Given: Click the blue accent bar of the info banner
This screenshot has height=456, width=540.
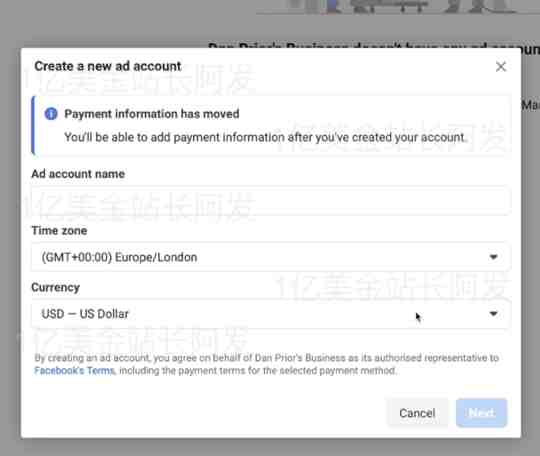Looking at the screenshot, I should tap(33, 125).
